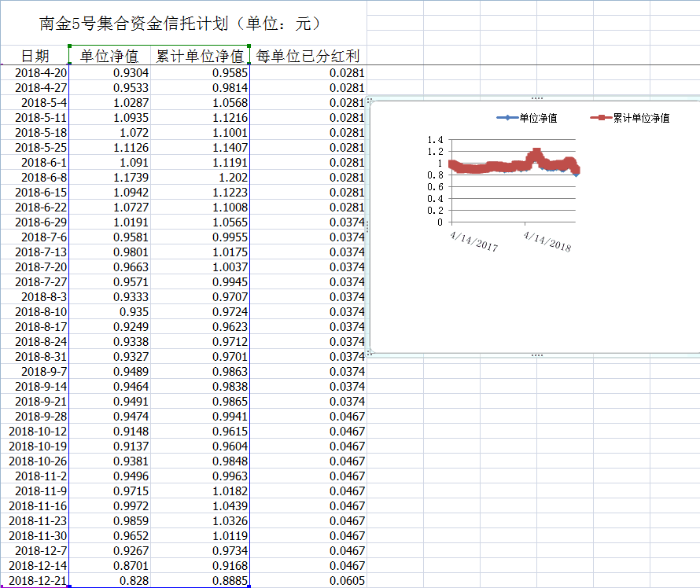Select cell with value 0.9491
This screenshot has height=588, width=700.
coord(110,402)
